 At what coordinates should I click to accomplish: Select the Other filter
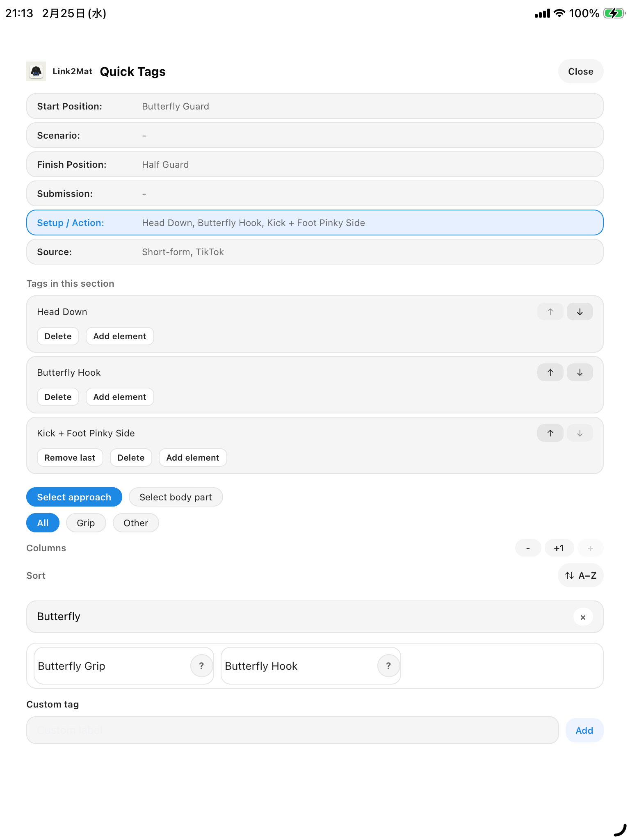click(136, 523)
